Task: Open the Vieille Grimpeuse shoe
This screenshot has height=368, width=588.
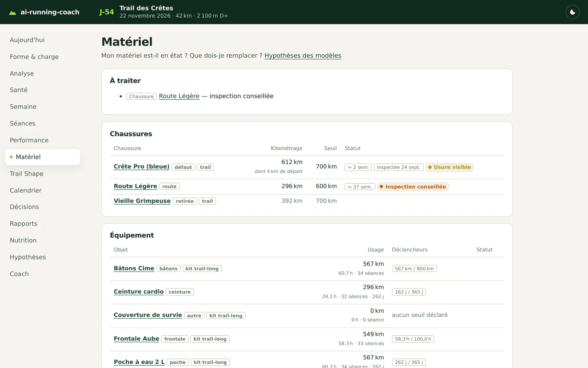Action: [142, 201]
